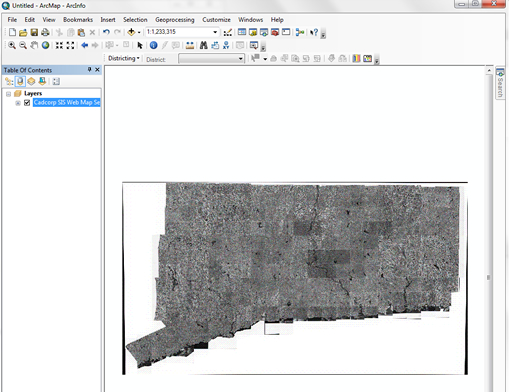The image size is (509, 392).
Task: Open the Insert menu
Action: 108,20
